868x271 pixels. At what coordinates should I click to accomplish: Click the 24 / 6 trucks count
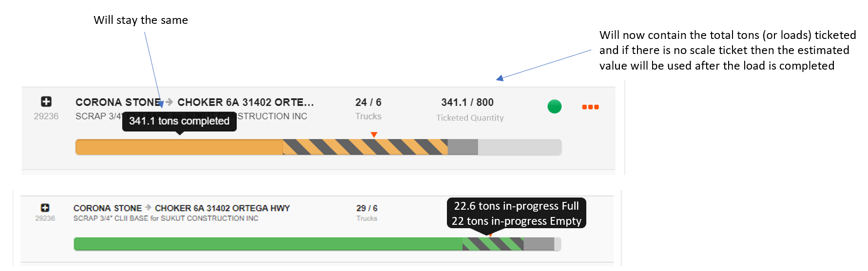click(368, 102)
